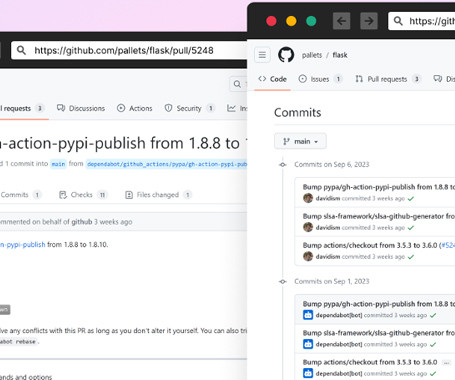The image size is (455, 380).
Task: Click davidism author name on pypa commit
Action: click(328, 198)
